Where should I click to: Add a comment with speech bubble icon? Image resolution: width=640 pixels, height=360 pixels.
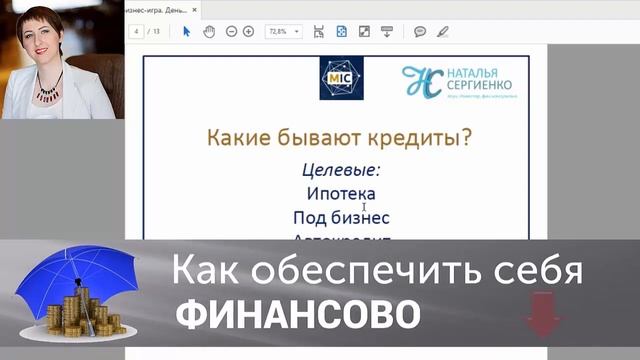420,31
